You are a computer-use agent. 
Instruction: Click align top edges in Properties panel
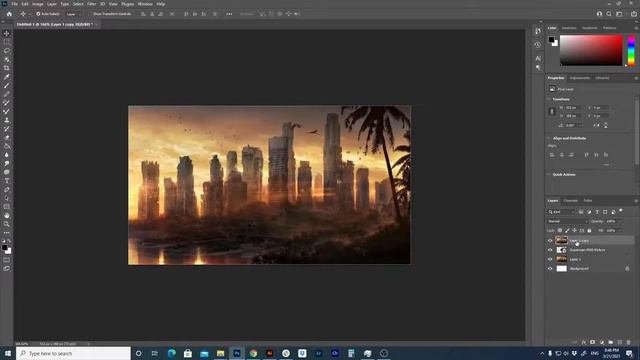click(x=587, y=155)
